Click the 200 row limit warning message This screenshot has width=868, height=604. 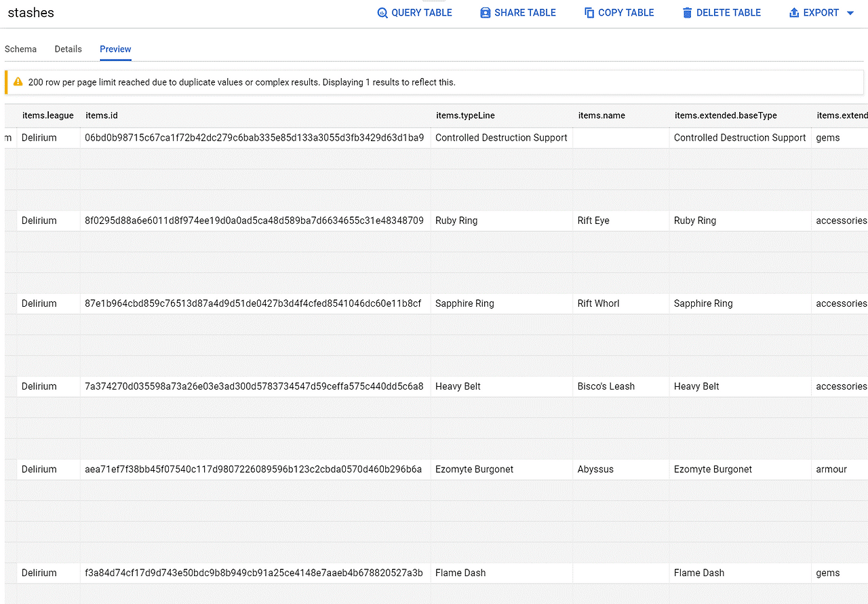click(x=242, y=82)
